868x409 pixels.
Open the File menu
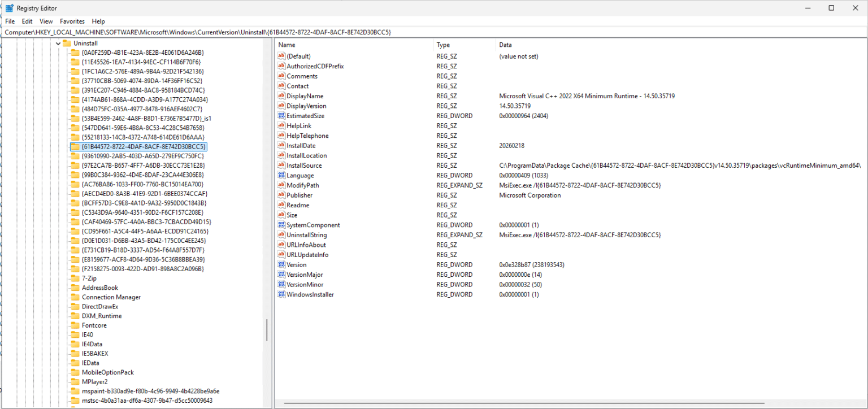click(x=10, y=21)
